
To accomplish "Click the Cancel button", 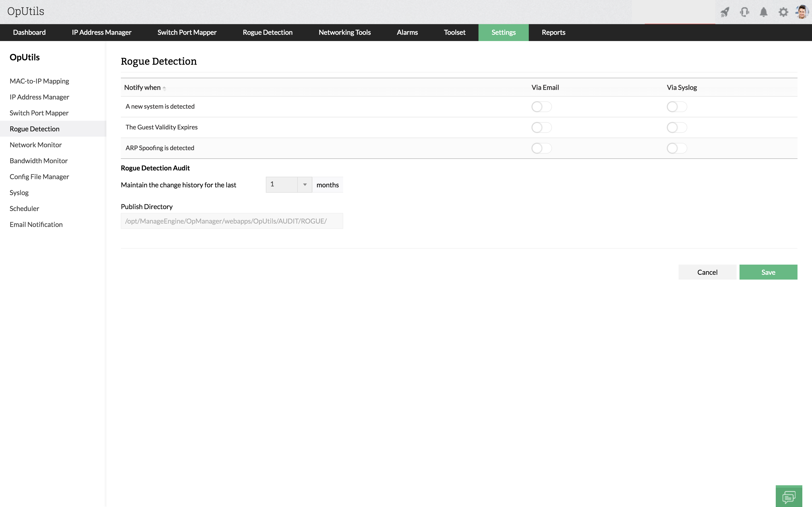I will [707, 272].
